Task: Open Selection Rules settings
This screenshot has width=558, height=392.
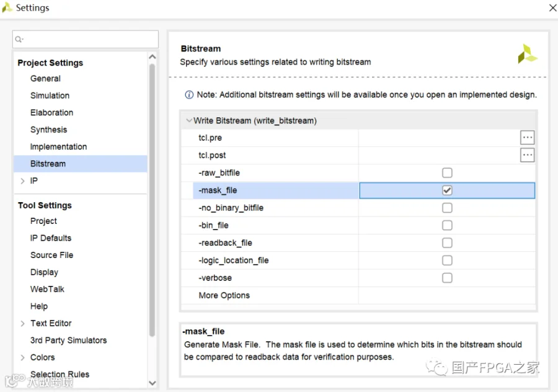Action: 60,375
